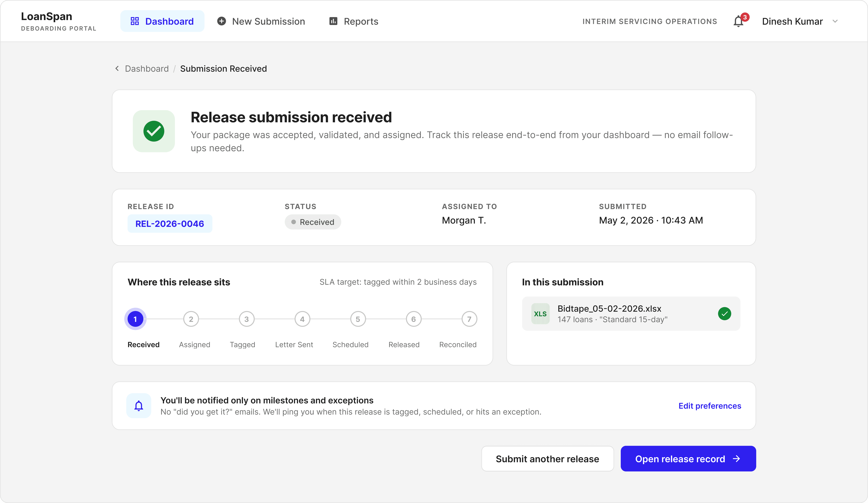Select step 6 Released in tracker

pyautogui.click(x=414, y=319)
